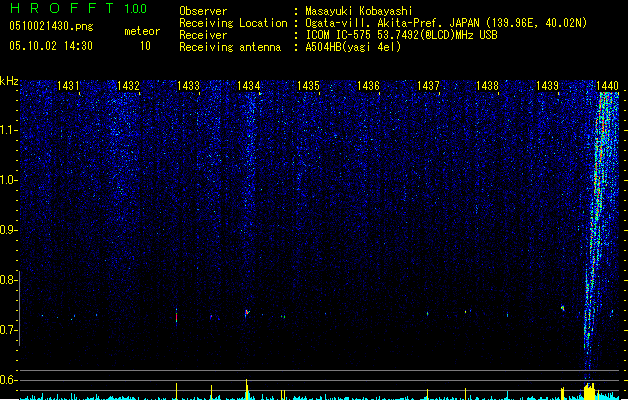The image size is (629, 400).
Task: Select the A504HB(yagi 4el) antenna text
Action: 353,47
